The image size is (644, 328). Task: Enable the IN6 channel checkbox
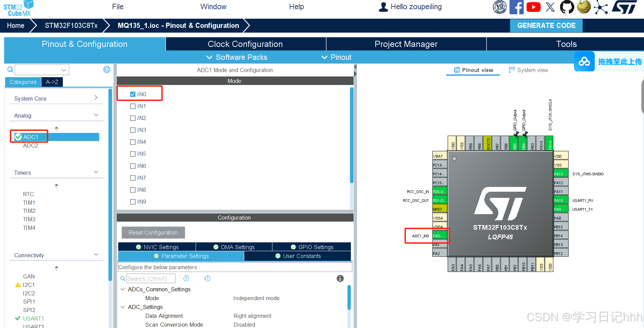(133, 166)
